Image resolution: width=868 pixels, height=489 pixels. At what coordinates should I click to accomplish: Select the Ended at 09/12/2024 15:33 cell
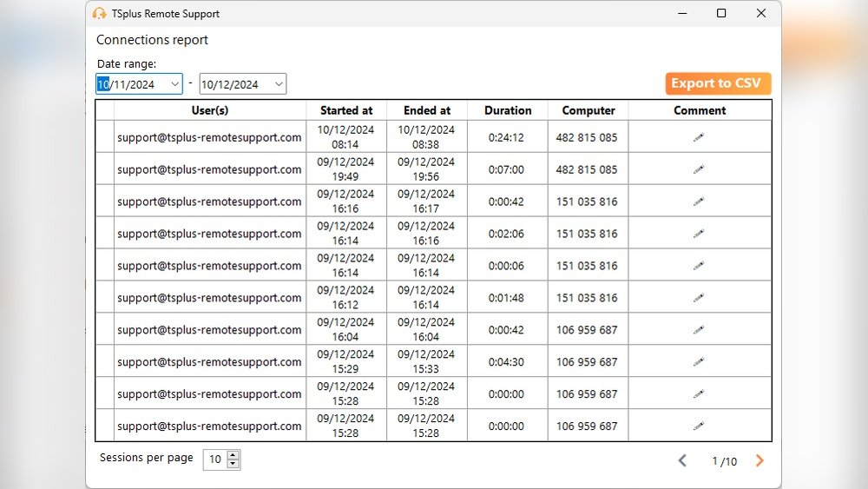[x=426, y=361]
